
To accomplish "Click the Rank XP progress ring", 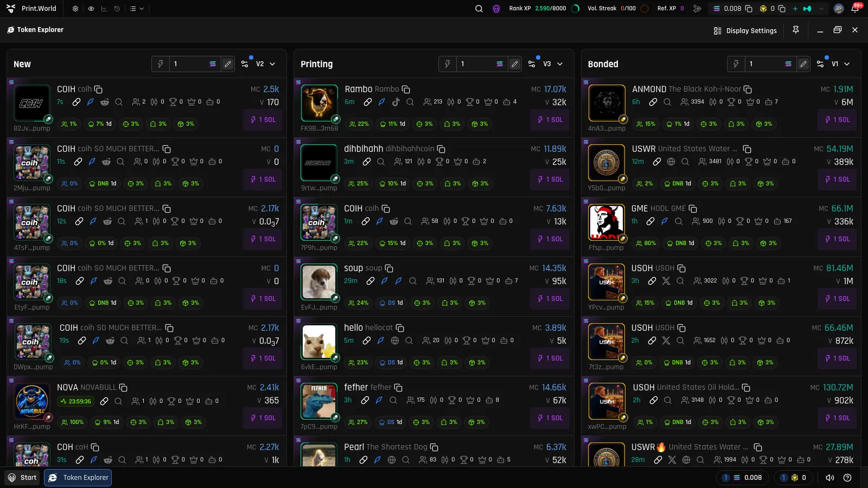I will click(576, 9).
